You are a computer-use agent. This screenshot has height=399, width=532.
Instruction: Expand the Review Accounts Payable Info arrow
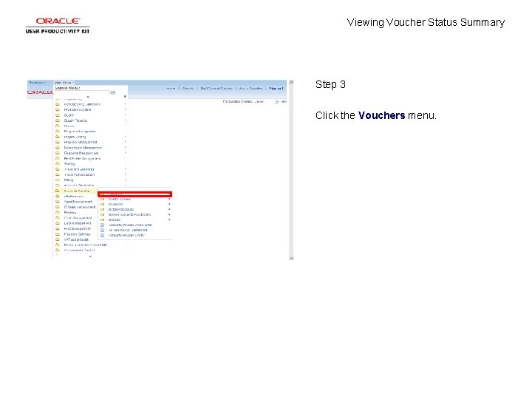pyautogui.click(x=169, y=214)
